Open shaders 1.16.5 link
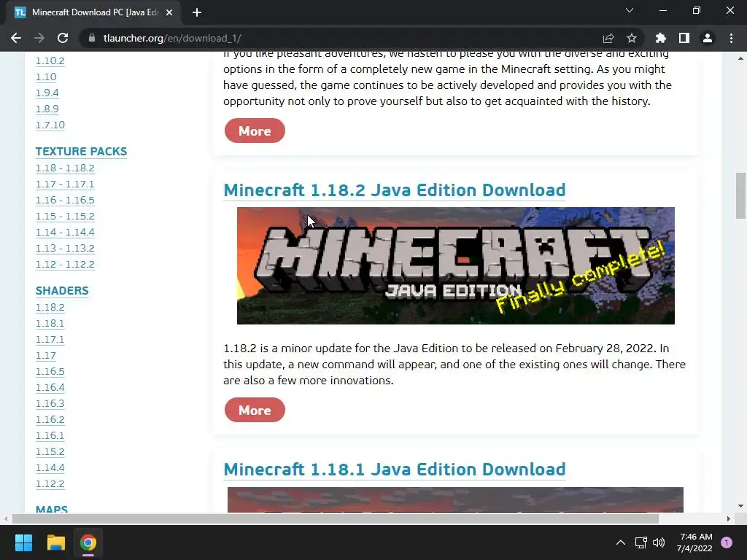The image size is (747, 560). click(50, 371)
